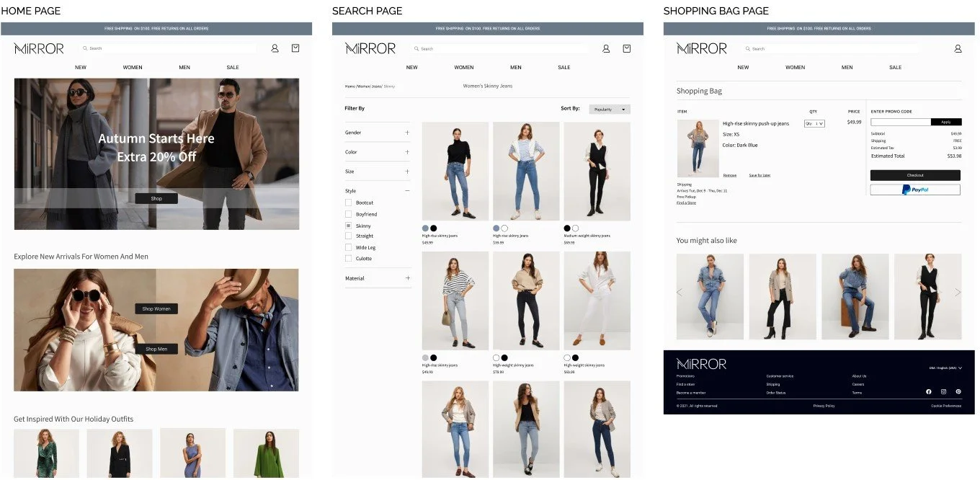This screenshot has width=980, height=480.
Task: Click the Enter Promo Code input field
Action: coord(901,122)
